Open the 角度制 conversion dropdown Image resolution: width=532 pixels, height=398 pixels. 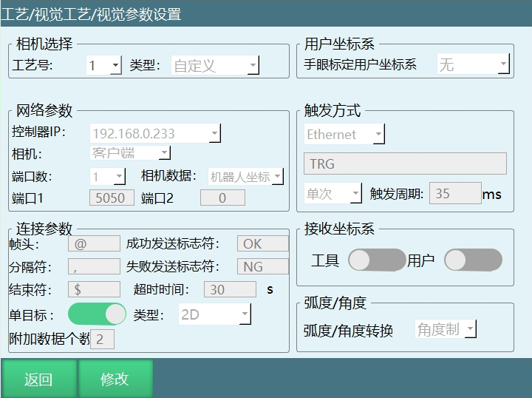pos(446,330)
